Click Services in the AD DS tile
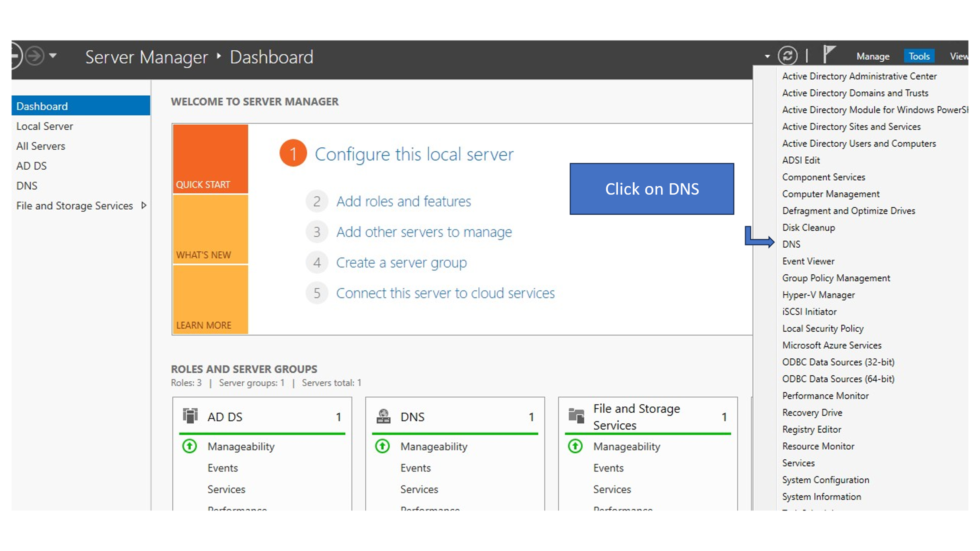980x551 pixels. point(226,489)
